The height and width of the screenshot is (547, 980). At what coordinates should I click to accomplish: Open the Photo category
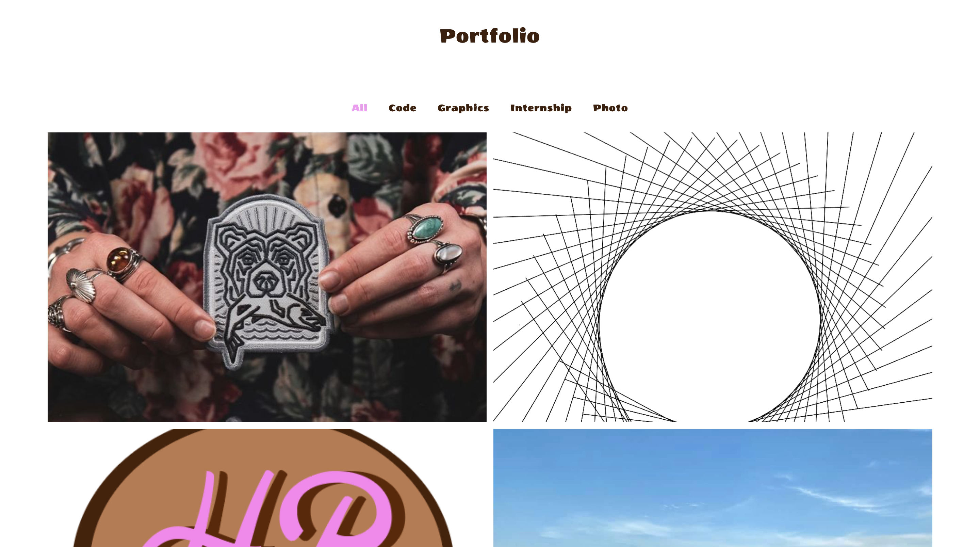point(610,108)
